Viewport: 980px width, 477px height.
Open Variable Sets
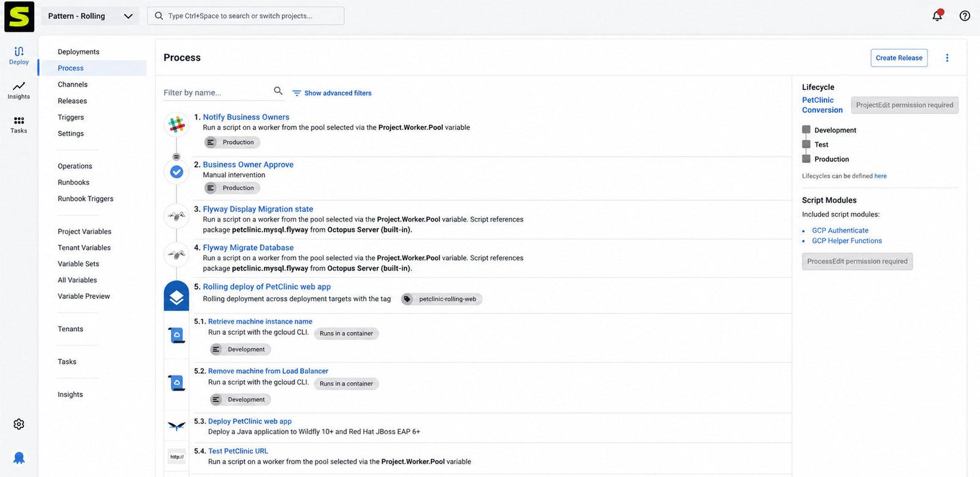point(78,264)
